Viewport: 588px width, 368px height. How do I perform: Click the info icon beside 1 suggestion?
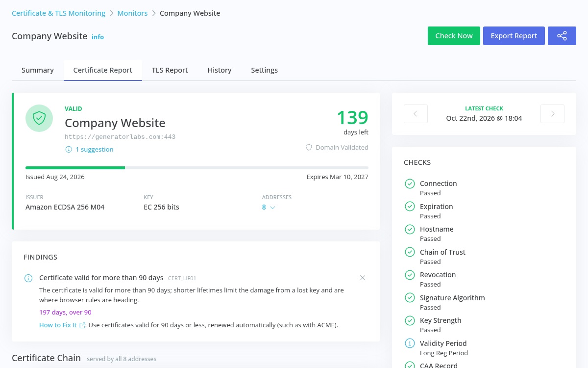(69, 149)
